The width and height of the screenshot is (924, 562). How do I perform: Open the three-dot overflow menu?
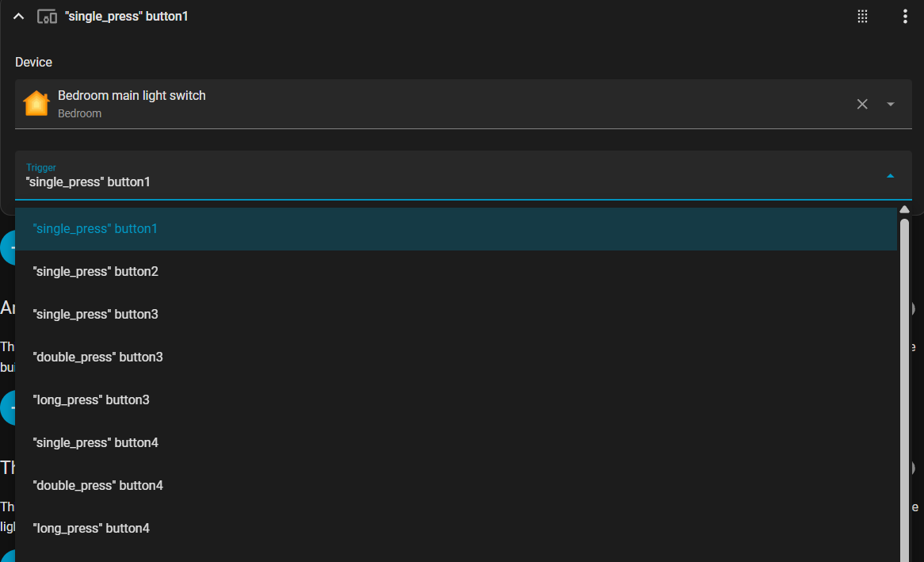(905, 17)
